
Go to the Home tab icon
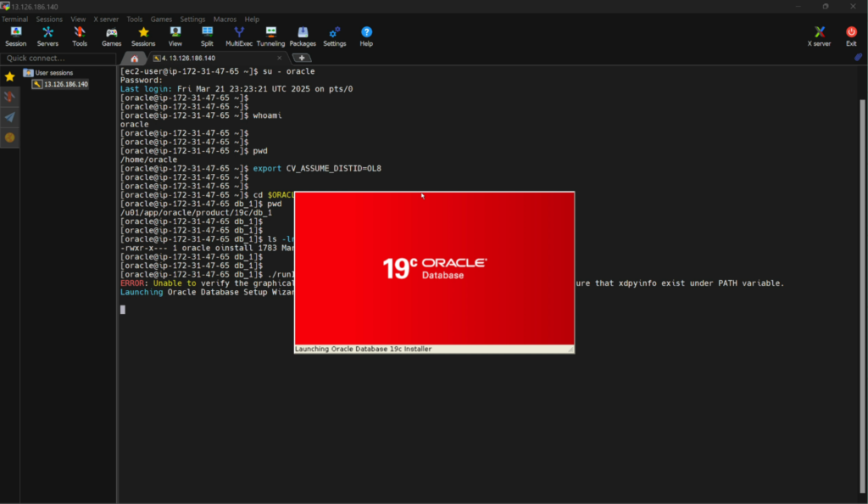coord(135,59)
